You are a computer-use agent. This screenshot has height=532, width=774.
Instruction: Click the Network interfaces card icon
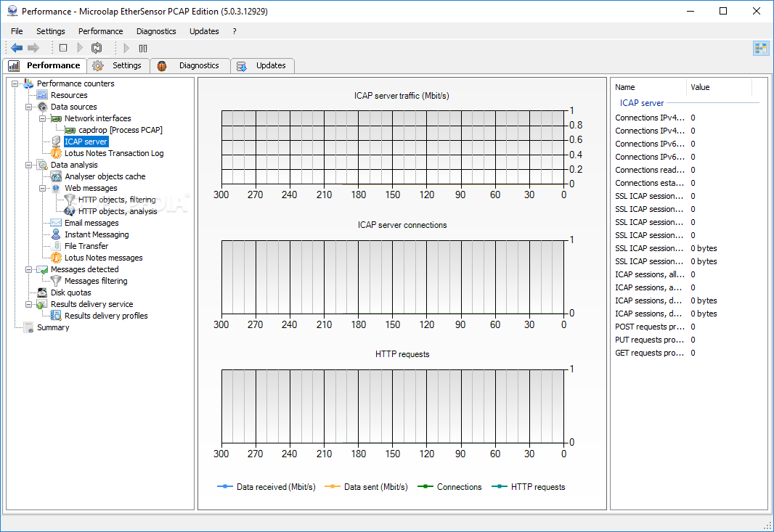(x=57, y=118)
